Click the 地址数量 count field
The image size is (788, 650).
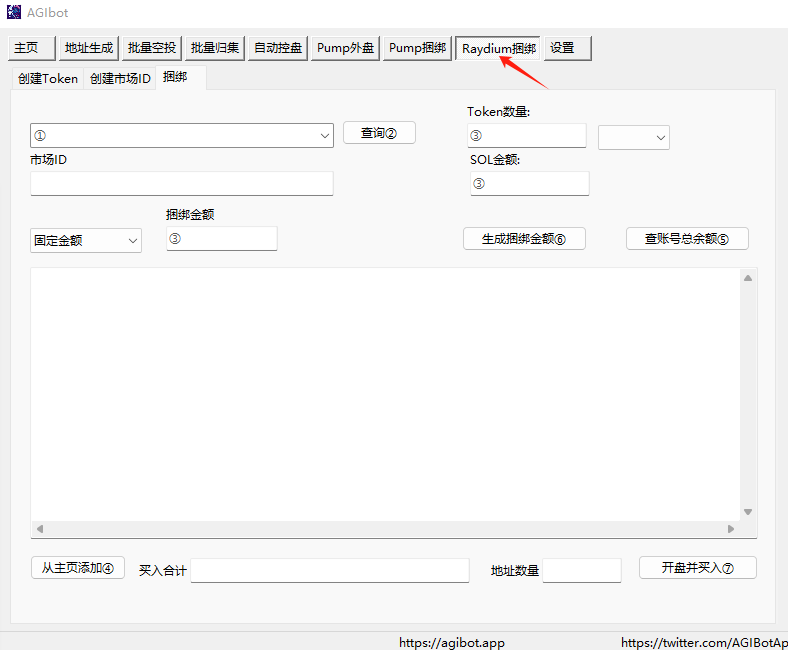(582, 571)
